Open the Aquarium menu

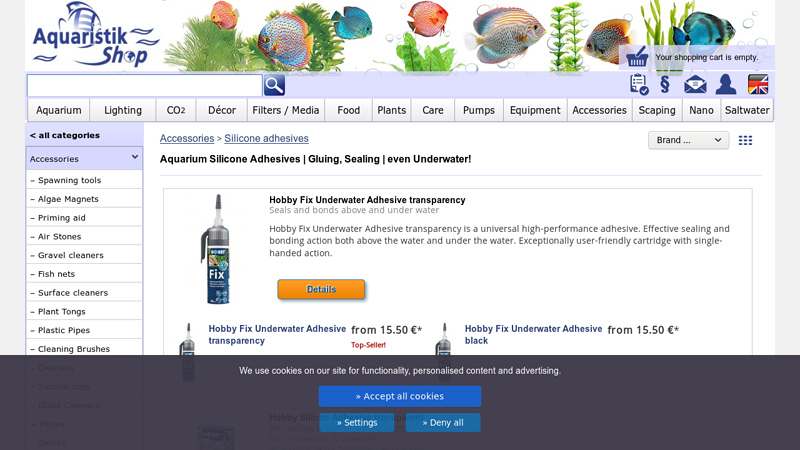click(59, 110)
